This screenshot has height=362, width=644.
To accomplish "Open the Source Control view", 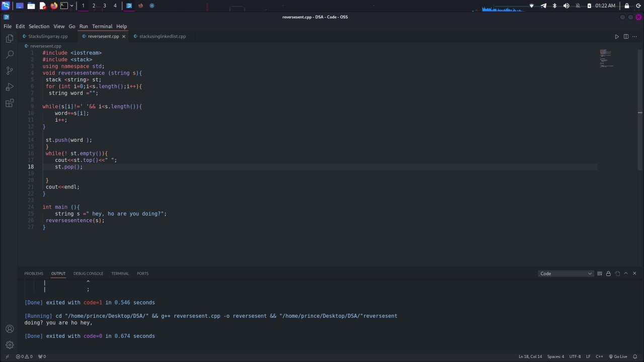I will 9,70.
